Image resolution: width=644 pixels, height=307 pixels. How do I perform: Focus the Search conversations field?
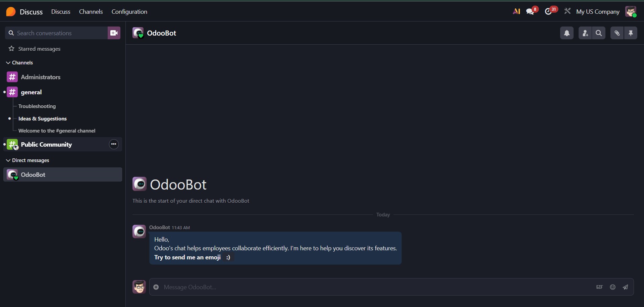pyautogui.click(x=56, y=33)
